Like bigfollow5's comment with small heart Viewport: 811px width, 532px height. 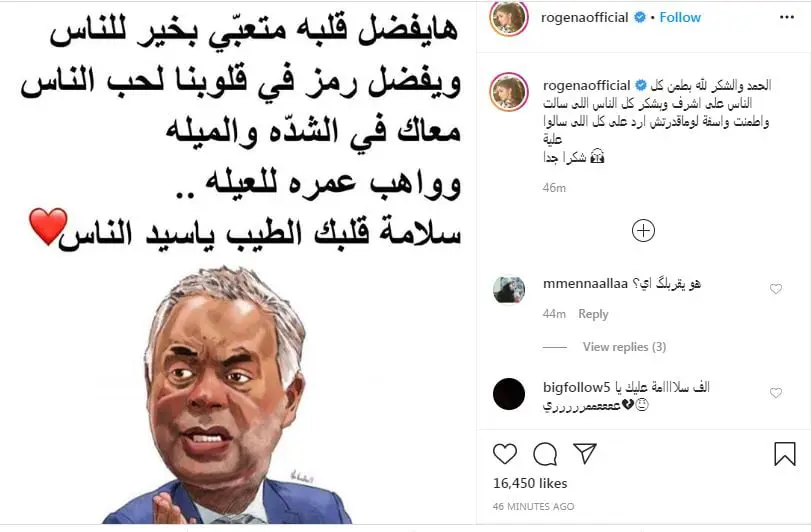tap(776, 393)
